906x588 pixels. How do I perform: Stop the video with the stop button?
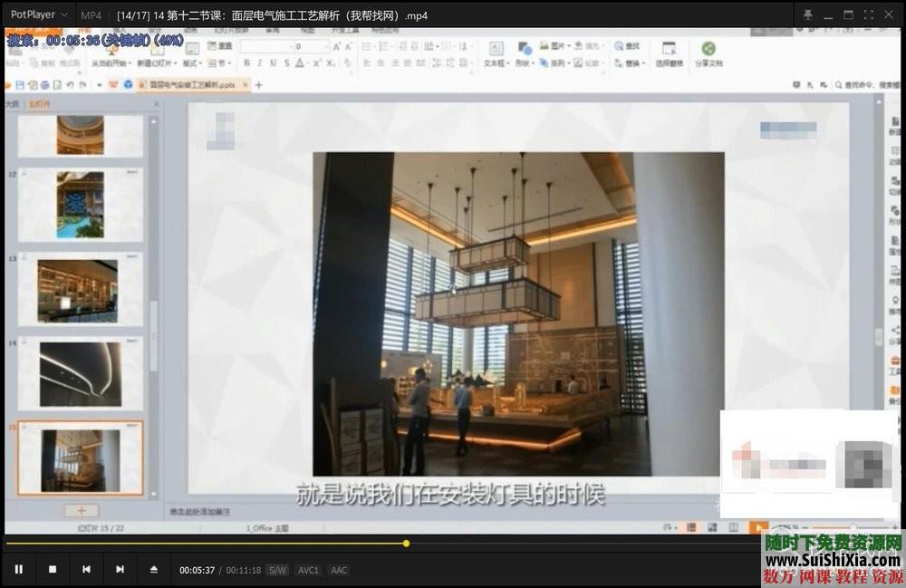click(53, 570)
